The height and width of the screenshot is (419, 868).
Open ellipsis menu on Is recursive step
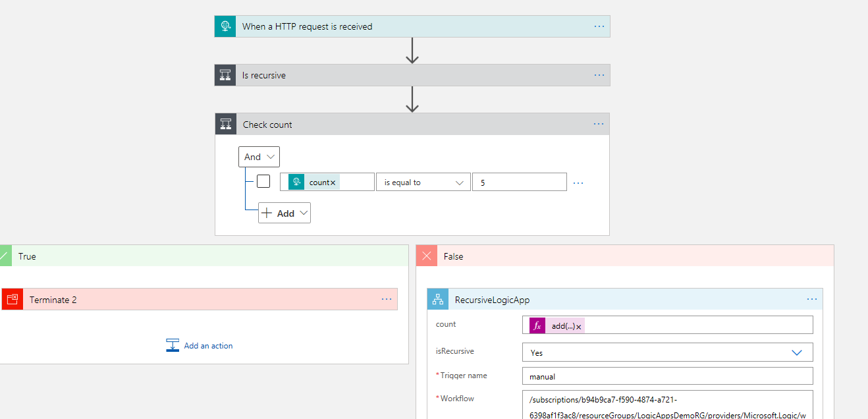599,75
